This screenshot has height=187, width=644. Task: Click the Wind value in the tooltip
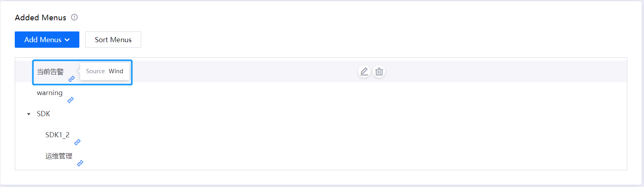(116, 71)
